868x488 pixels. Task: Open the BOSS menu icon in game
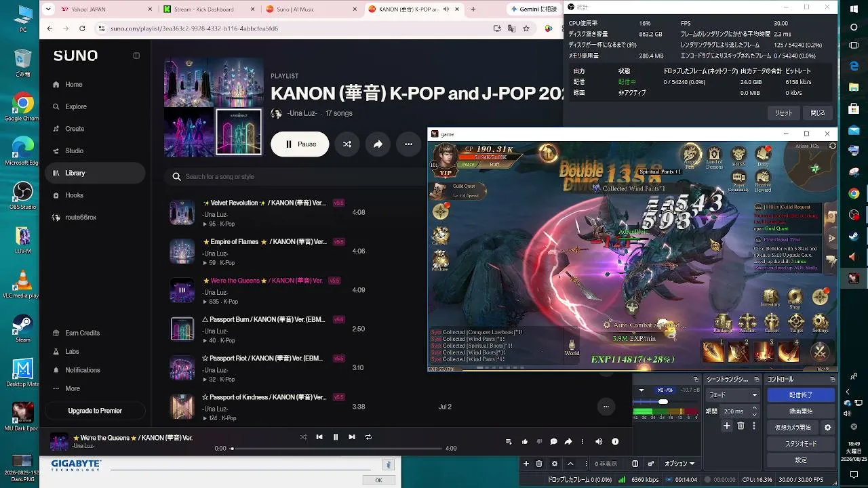(738, 155)
